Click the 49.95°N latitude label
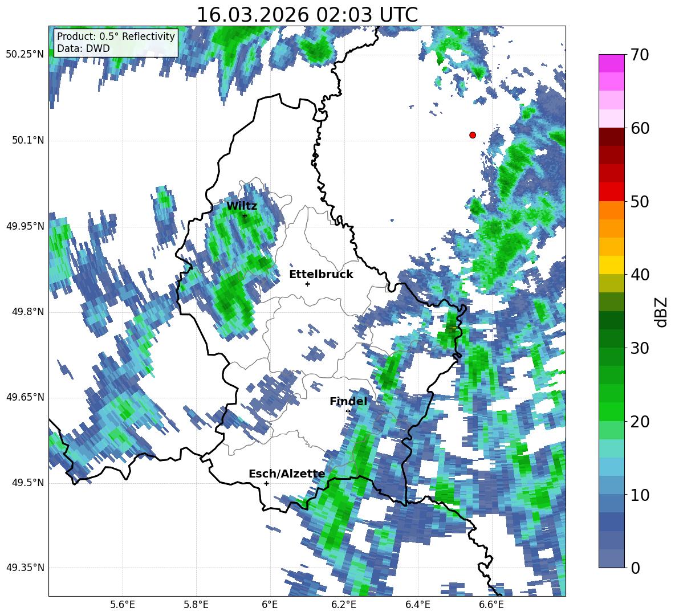 coord(25,226)
